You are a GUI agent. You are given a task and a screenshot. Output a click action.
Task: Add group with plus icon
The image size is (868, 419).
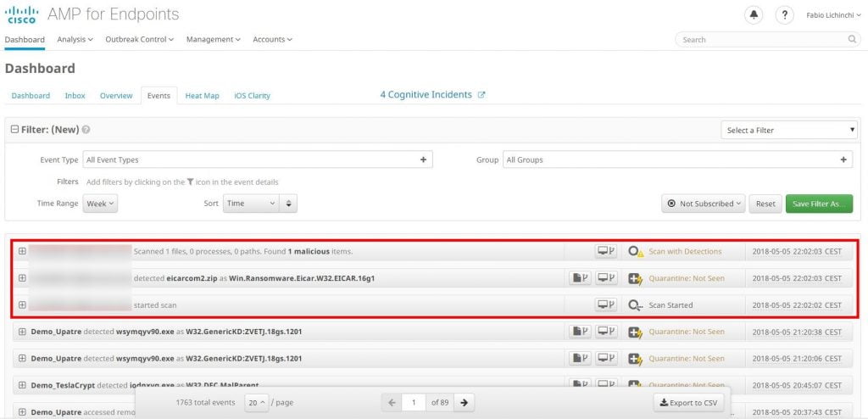click(843, 159)
